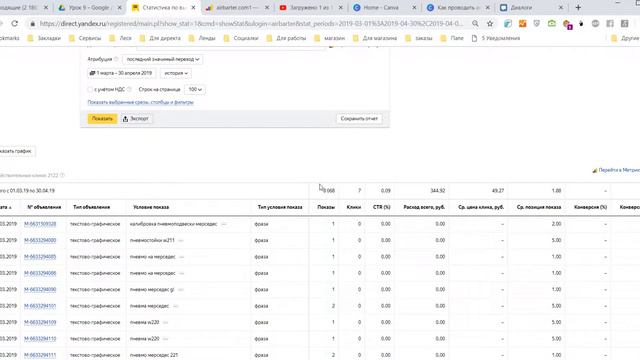Reload the page with the refresh icon
640x360 pixels.
point(14,24)
